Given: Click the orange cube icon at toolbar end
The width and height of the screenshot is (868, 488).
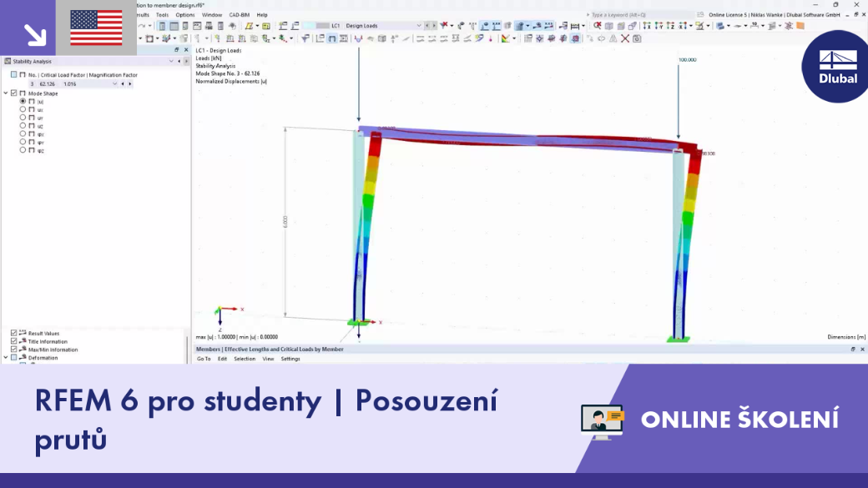Looking at the screenshot, I should (800, 26).
